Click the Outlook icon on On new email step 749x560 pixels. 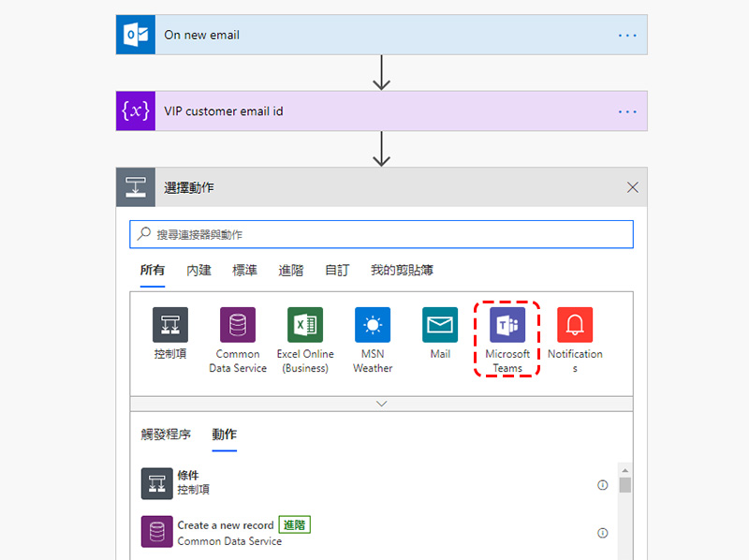coord(136,35)
